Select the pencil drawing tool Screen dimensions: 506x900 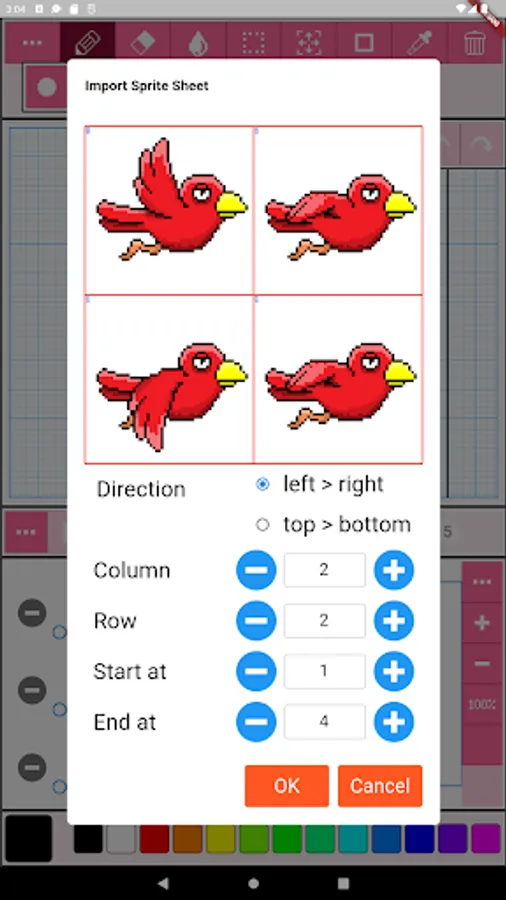[88, 42]
